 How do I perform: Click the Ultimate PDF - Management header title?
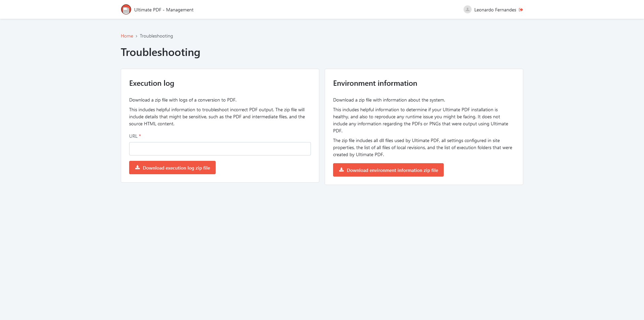point(164,10)
